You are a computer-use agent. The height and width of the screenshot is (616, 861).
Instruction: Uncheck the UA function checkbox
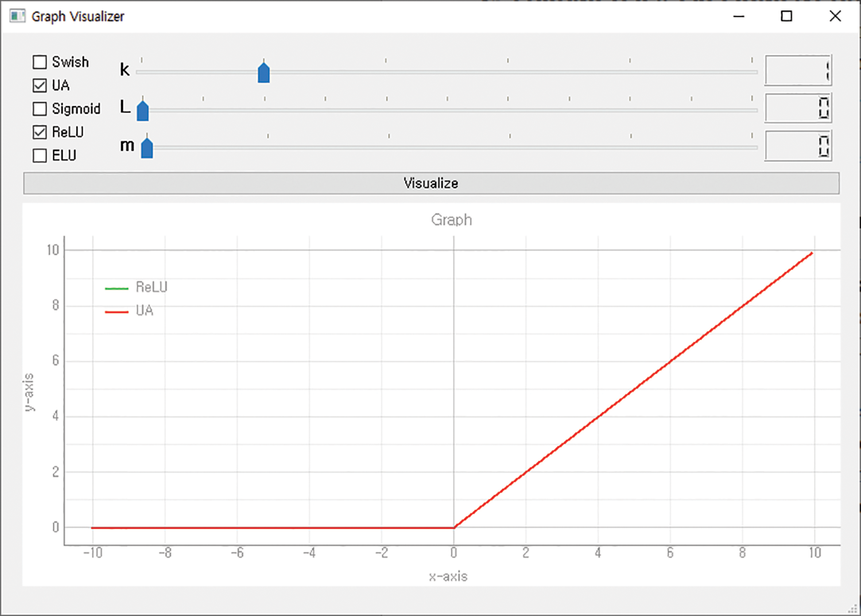pos(40,86)
